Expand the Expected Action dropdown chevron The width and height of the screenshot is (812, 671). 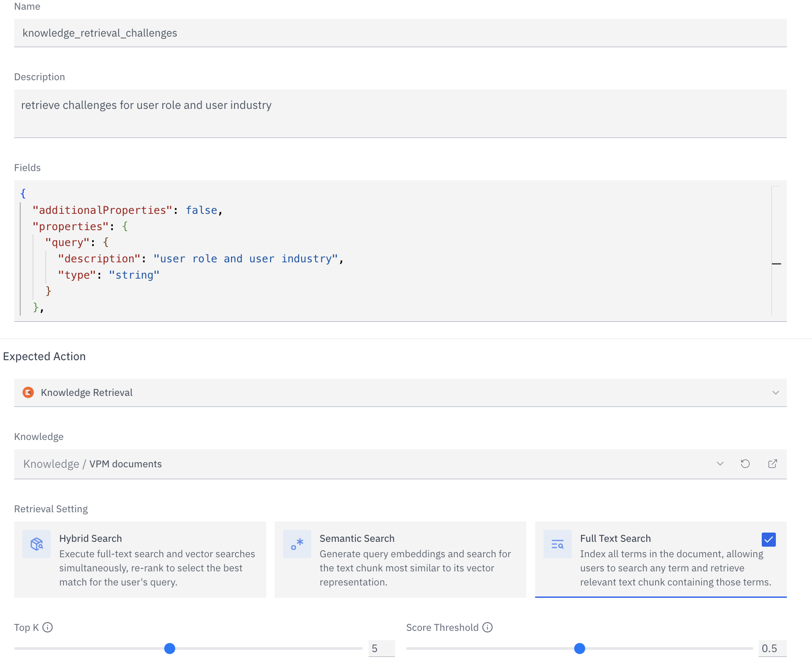click(x=775, y=392)
